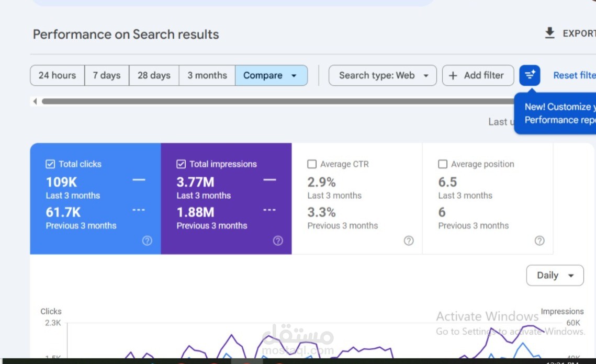Open the Search type: Web dropdown

tap(383, 75)
